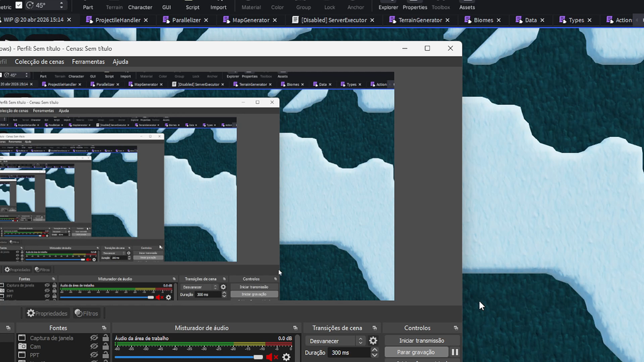
Task: Open the Ajuda menu in OBS
Action: 120,62
